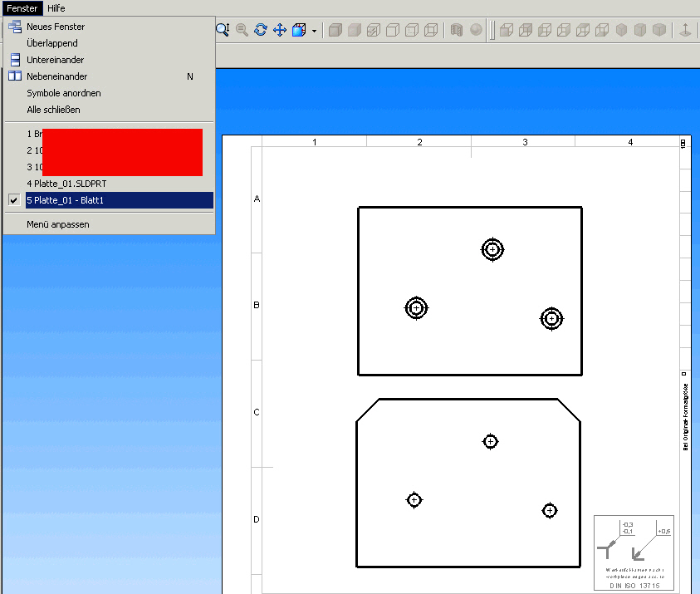Select the Trimetric view icon

tap(640, 30)
